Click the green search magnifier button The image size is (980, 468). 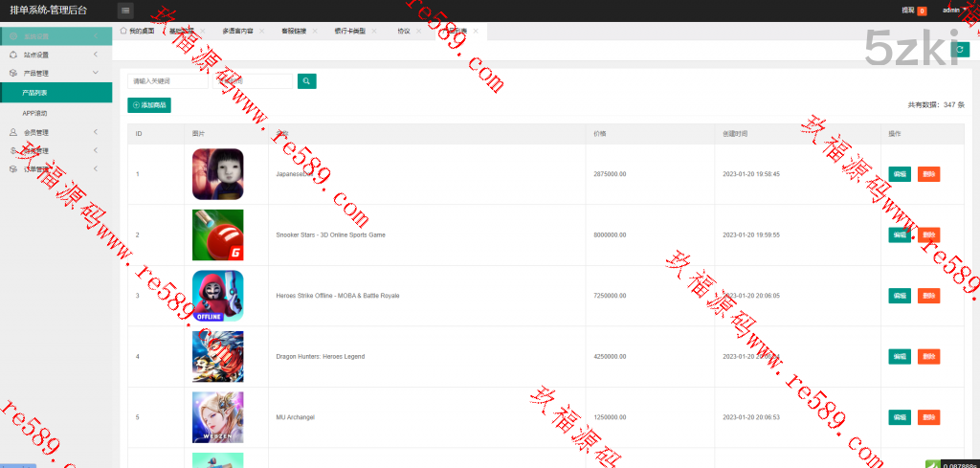pyautogui.click(x=306, y=81)
